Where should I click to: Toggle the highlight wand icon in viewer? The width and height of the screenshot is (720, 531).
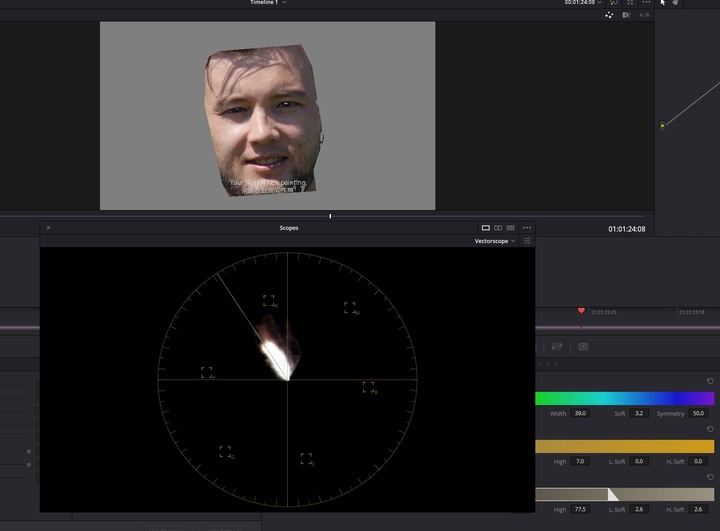coord(609,15)
